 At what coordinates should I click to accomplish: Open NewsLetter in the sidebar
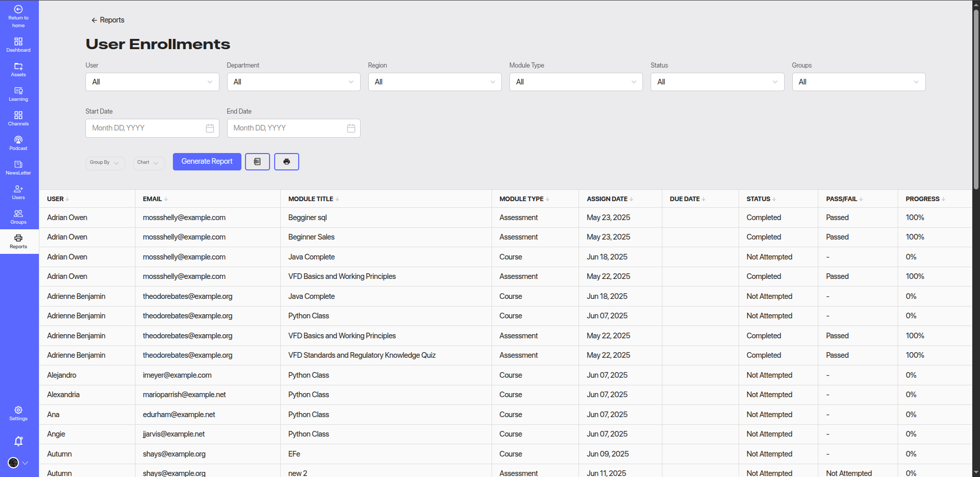18,168
